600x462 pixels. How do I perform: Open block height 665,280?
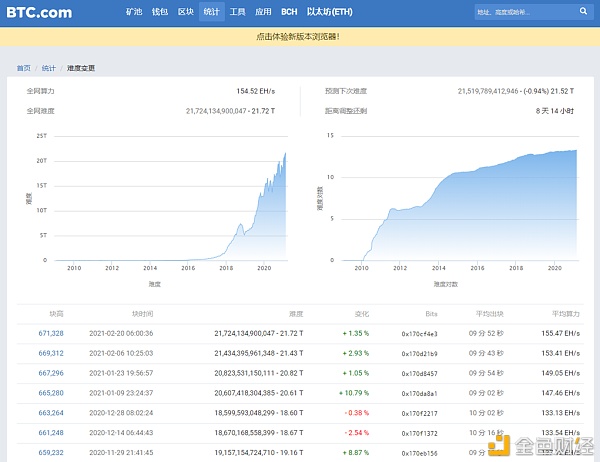tap(51, 391)
